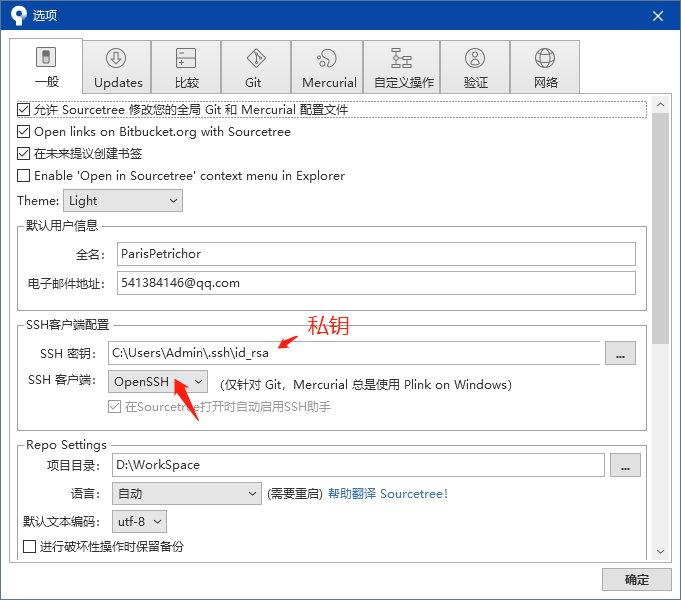Browse for project directory with ... button
The height and width of the screenshot is (600, 681).
pyautogui.click(x=625, y=465)
